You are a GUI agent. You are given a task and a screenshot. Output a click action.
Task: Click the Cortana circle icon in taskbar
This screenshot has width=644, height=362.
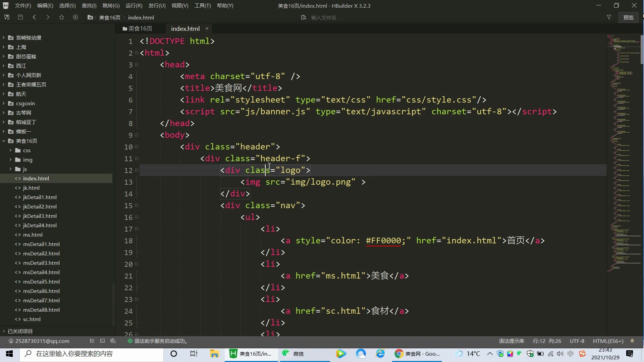click(174, 354)
